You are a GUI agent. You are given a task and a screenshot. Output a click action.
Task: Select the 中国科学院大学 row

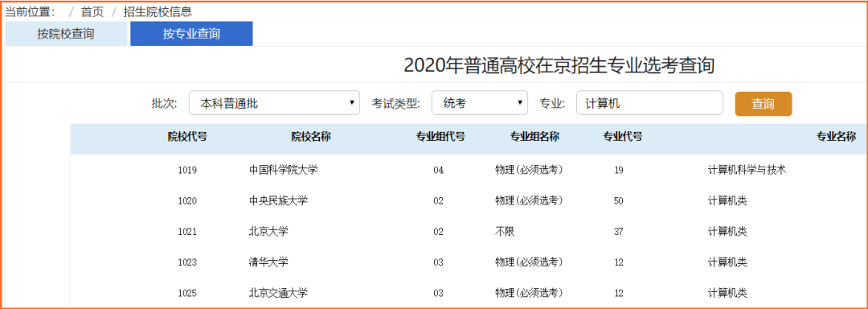(x=469, y=170)
